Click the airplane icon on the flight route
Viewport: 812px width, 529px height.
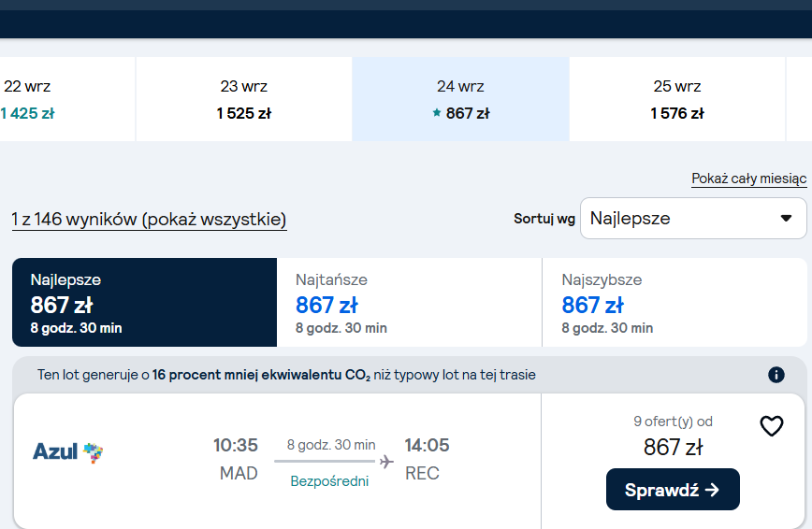pyautogui.click(x=386, y=461)
